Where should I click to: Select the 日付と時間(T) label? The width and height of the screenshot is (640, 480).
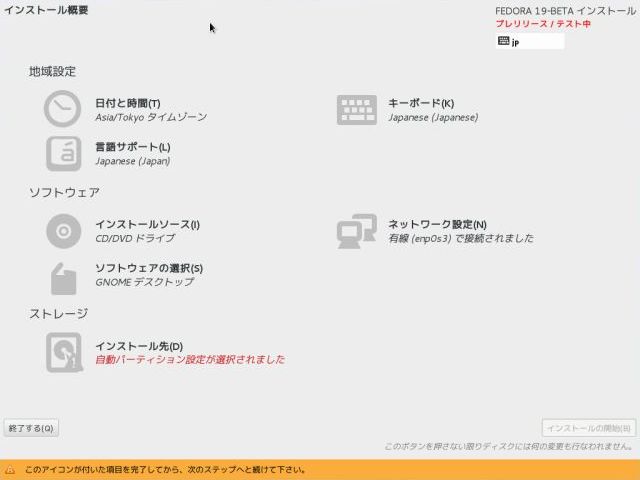128,103
